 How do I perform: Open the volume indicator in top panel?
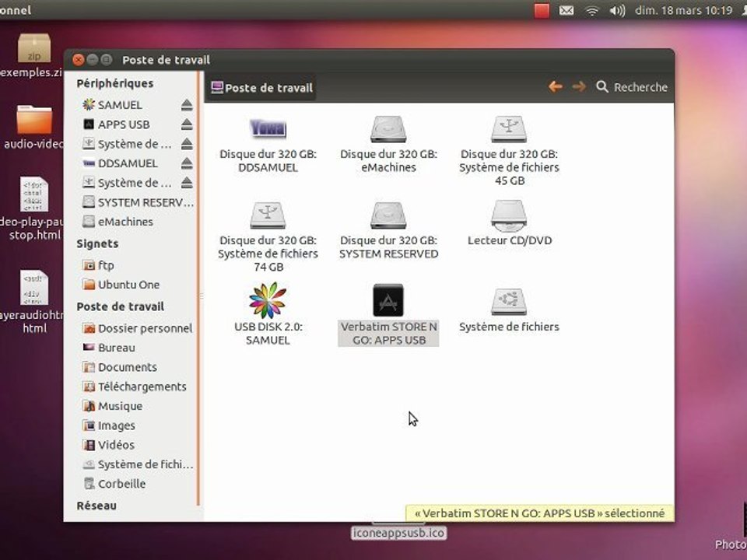tap(617, 10)
